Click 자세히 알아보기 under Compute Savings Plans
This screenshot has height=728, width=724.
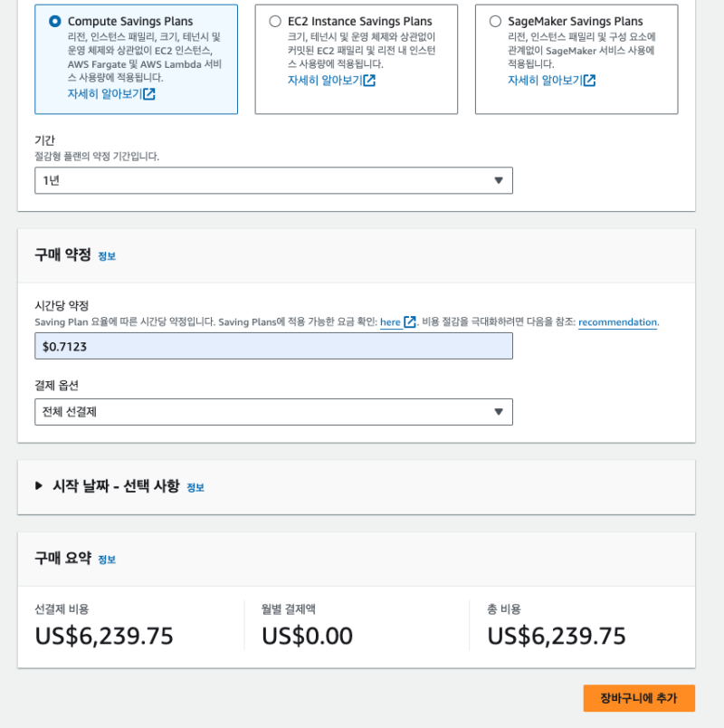(x=104, y=94)
